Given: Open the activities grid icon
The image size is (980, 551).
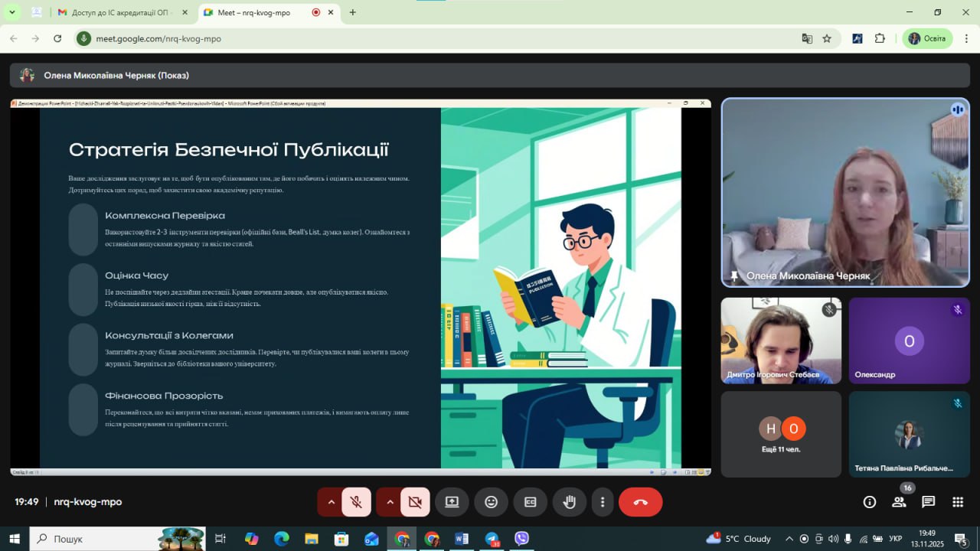Looking at the screenshot, I should tap(957, 502).
